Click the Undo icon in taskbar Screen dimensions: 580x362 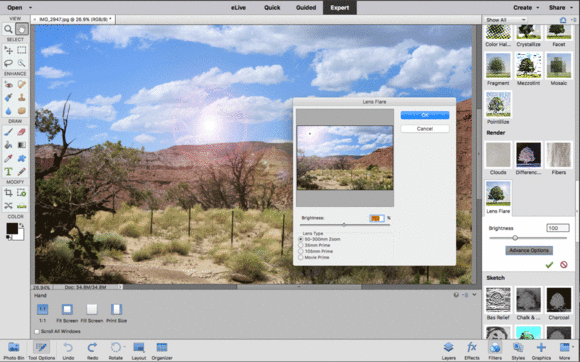(68, 351)
